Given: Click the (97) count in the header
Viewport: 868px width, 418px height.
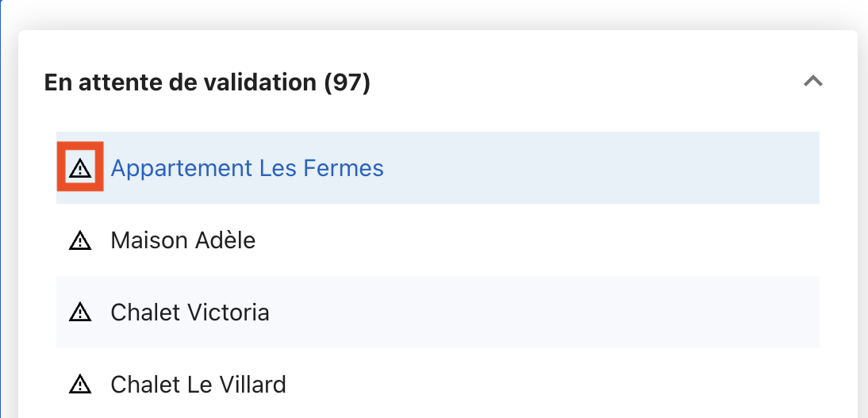Looking at the screenshot, I should point(348,82).
